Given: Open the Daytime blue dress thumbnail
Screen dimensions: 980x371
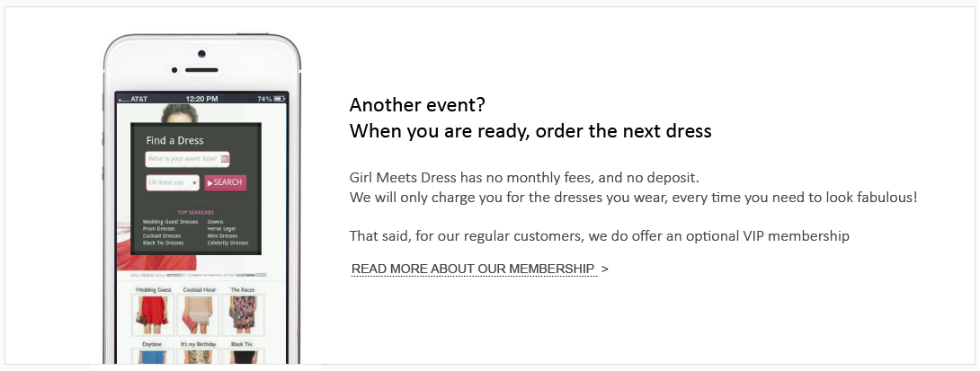Looking at the screenshot, I should pos(153,357).
